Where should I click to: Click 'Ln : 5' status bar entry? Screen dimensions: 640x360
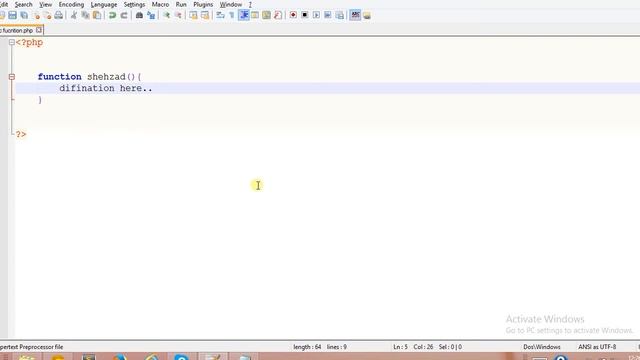point(400,347)
